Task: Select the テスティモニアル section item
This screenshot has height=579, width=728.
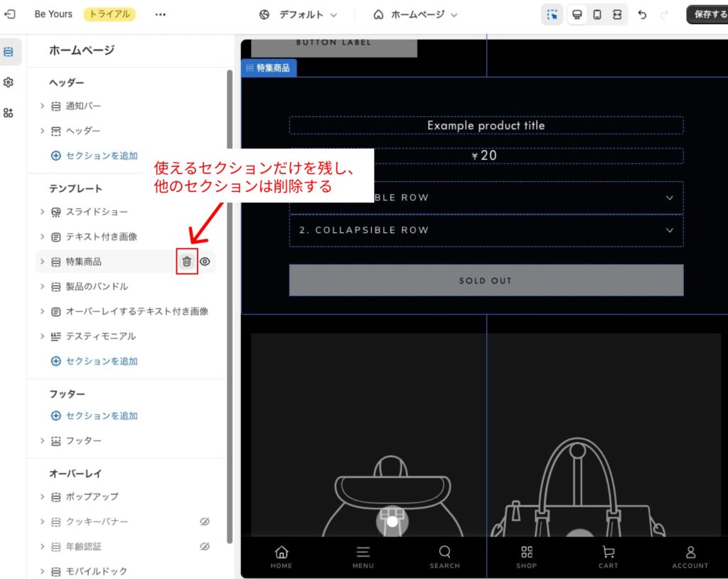Action: pyautogui.click(x=100, y=336)
